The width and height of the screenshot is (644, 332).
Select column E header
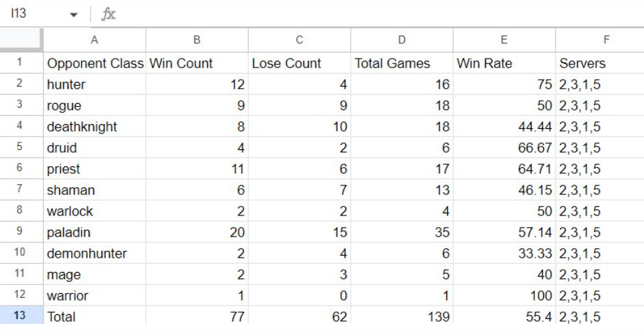504,40
